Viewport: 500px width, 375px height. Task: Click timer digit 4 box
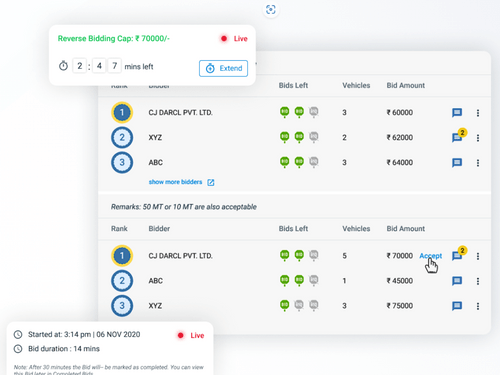coord(99,66)
